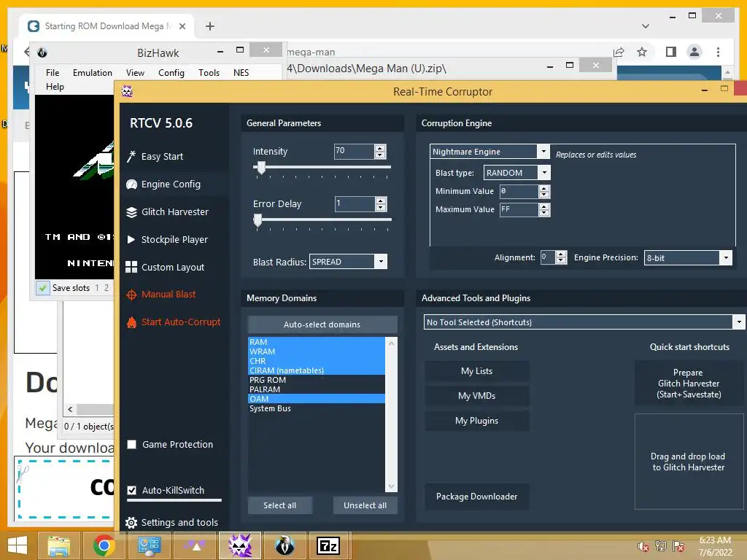Enable the Game Protection checkbox

tap(132, 444)
